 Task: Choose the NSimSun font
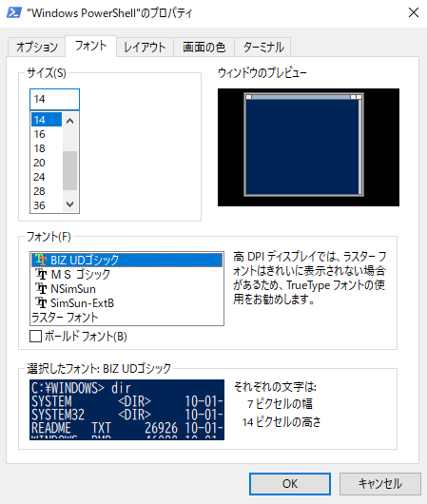126,289
